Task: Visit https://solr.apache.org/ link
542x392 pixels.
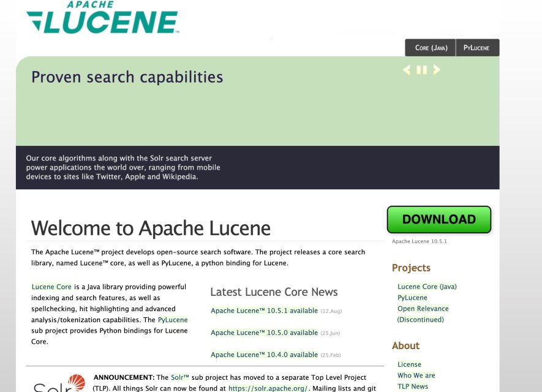Action: tap(268, 388)
